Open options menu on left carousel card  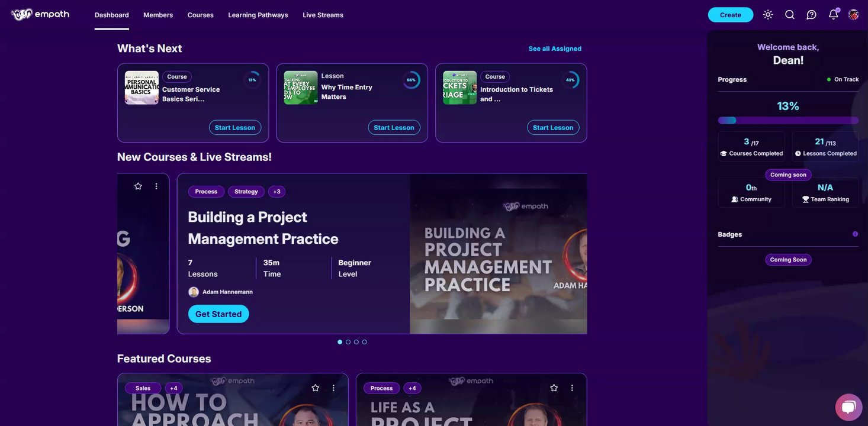pyautogui.click(x=156, y=186)
